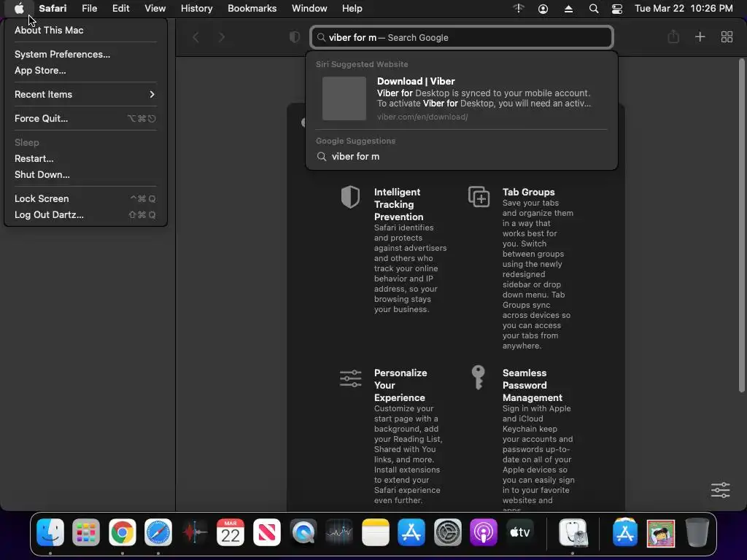Click the user account icon in menu bar

pos(543,9)
